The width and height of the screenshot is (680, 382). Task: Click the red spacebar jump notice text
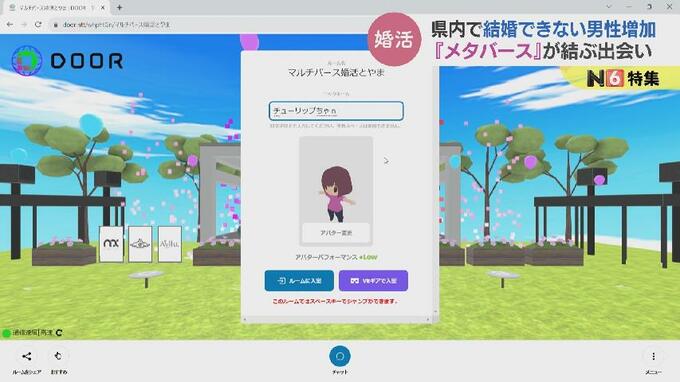335,301
